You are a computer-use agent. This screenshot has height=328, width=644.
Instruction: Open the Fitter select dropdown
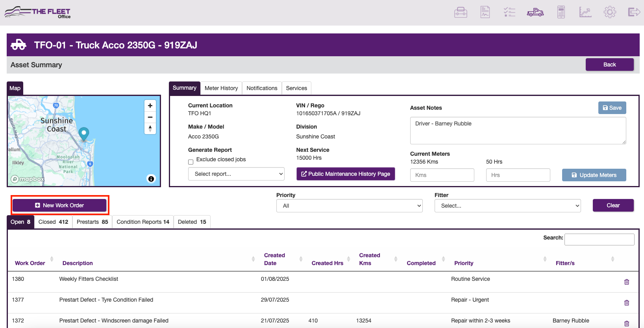click(x=508, y=206)
